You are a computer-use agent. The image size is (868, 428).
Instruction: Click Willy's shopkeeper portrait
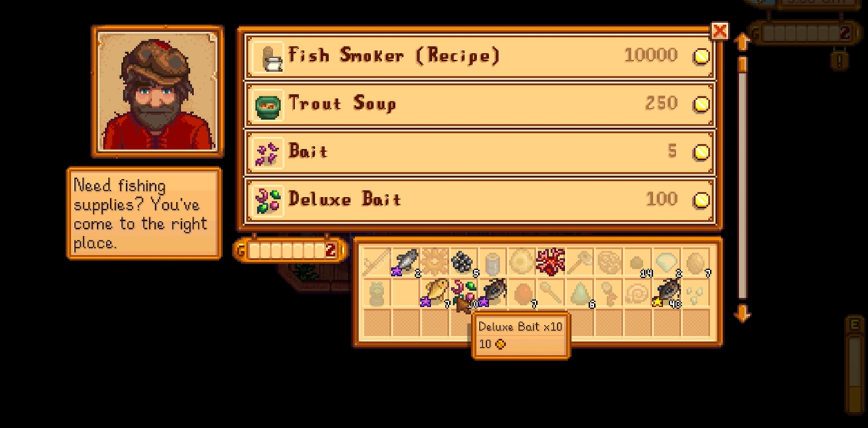[x=158, y=92]
